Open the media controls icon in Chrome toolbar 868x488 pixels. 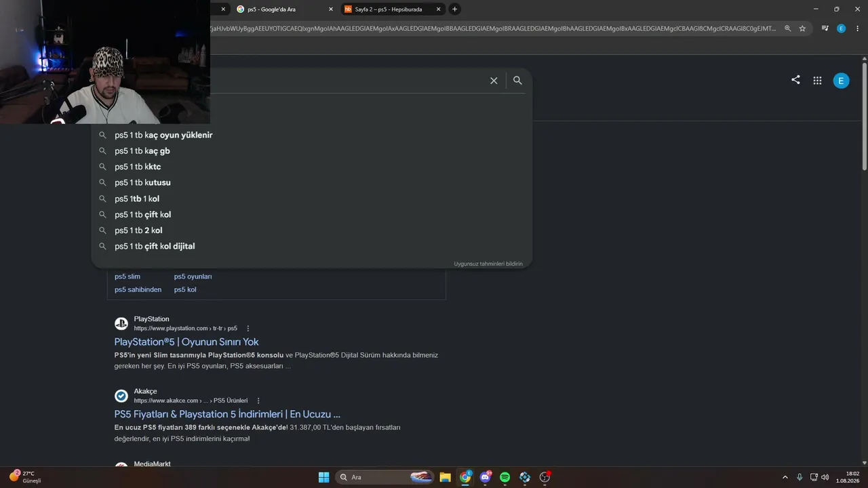pyautogui.click(x=825, y=28)
